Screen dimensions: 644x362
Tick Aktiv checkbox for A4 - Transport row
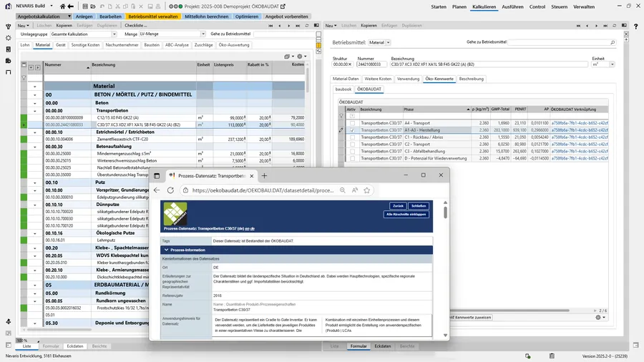[352, 123]
